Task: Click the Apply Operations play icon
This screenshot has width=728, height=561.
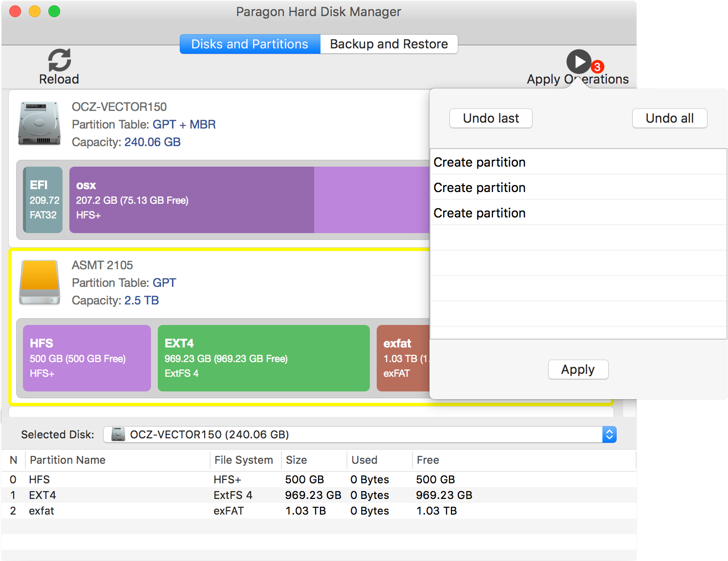Action: pyautogui.click(x=578, y=62)
